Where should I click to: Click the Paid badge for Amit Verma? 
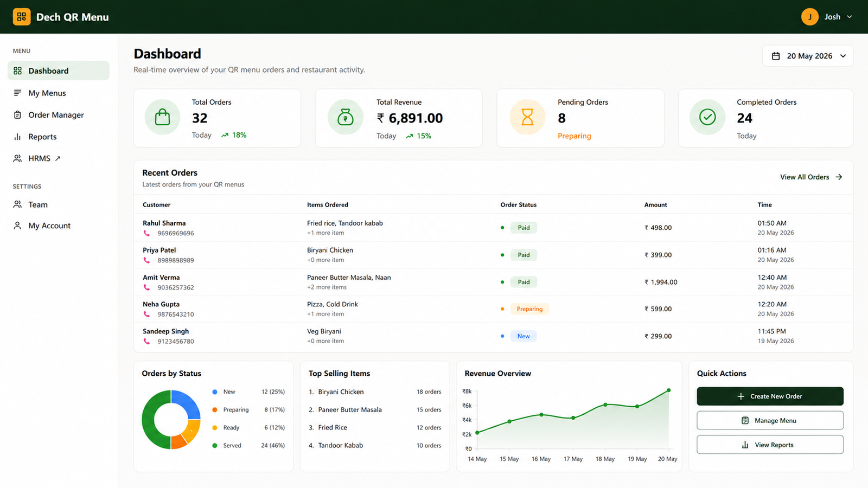coord(524,282)
